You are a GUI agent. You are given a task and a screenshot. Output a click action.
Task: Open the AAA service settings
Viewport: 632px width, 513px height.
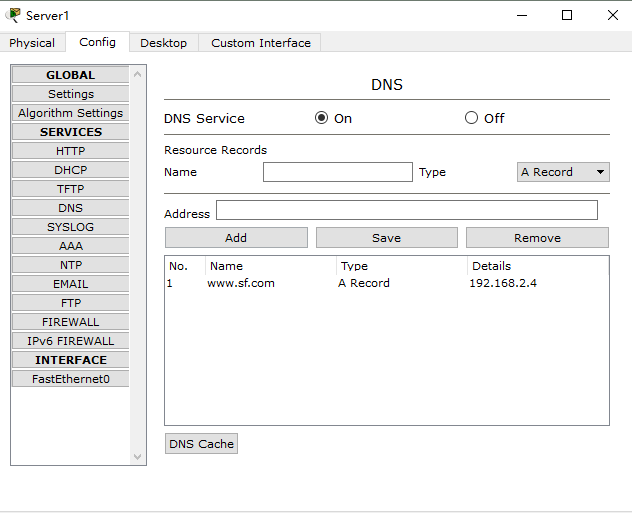(71, 246)
